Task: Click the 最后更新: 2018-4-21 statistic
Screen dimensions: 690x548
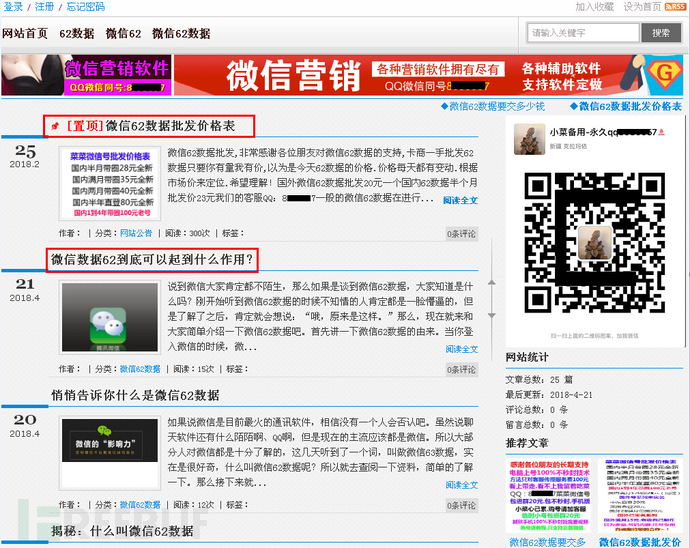Action: pos(549,394)
